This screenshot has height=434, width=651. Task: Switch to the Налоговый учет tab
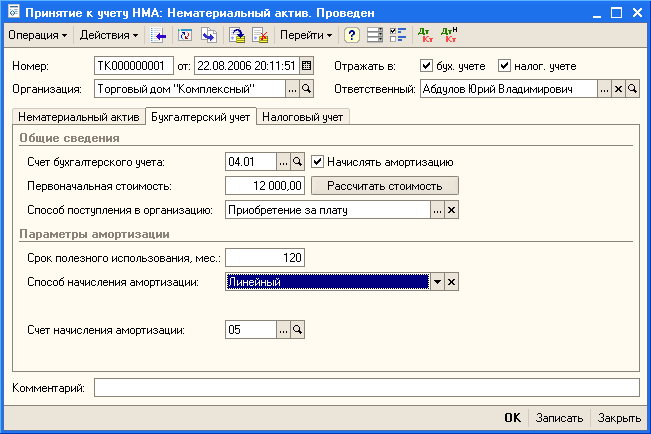tap(302, 117)
